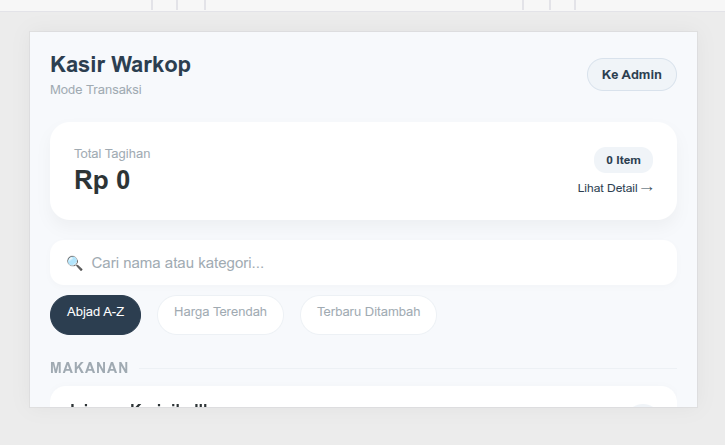Click the Mode Transaksi subtitle

[96, 90]
